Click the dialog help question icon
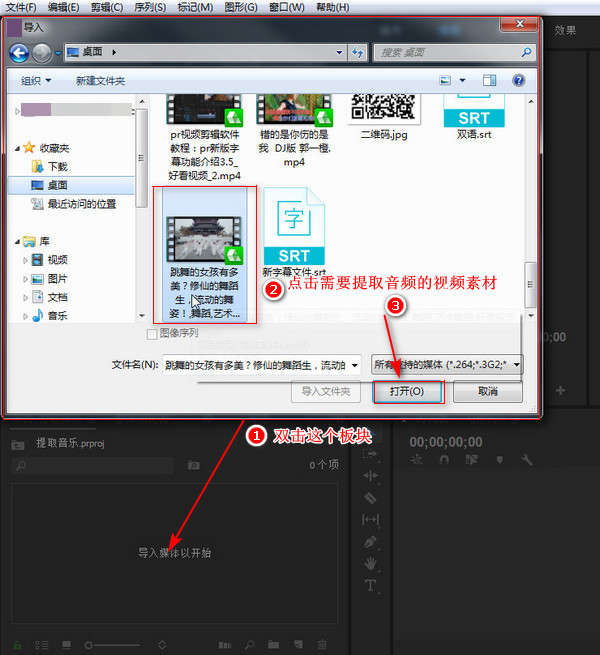 pos(519,80)
